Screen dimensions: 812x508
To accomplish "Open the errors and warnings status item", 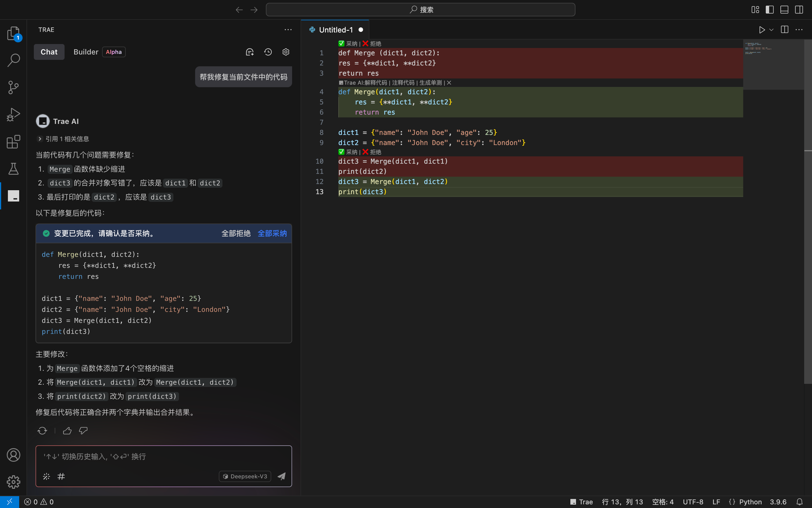I will 39,502.
